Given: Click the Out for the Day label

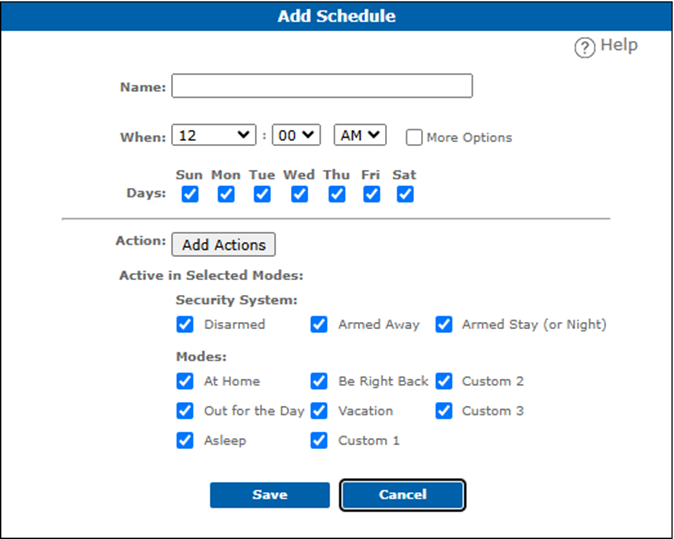Looking at the screenshot, I should (x=254, y=411).
